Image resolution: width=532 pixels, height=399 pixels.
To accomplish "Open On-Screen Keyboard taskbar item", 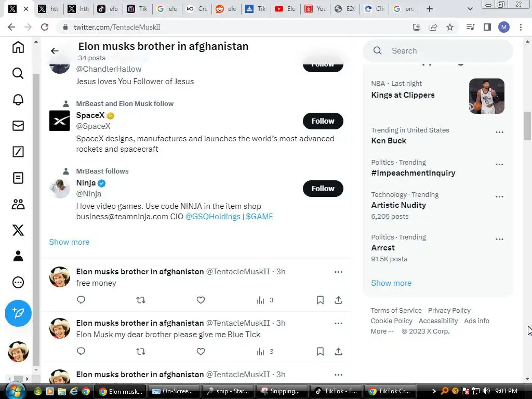I will [x=174, y=391].
